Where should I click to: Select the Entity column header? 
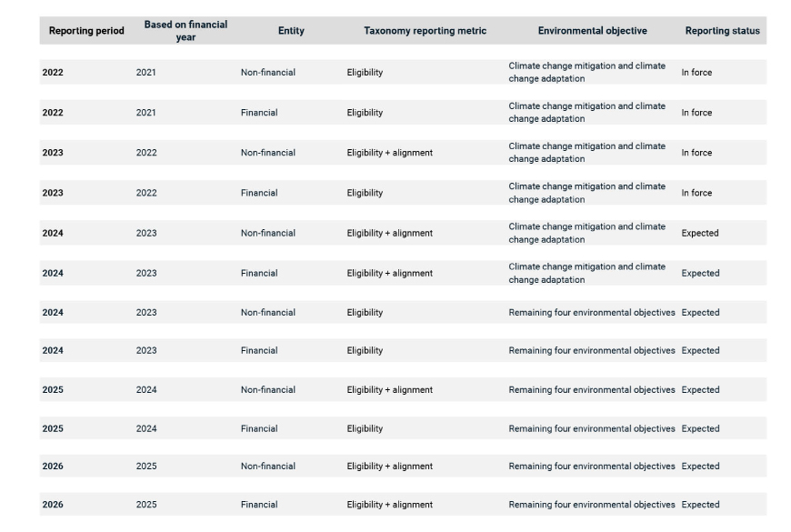tap(291, 31)
